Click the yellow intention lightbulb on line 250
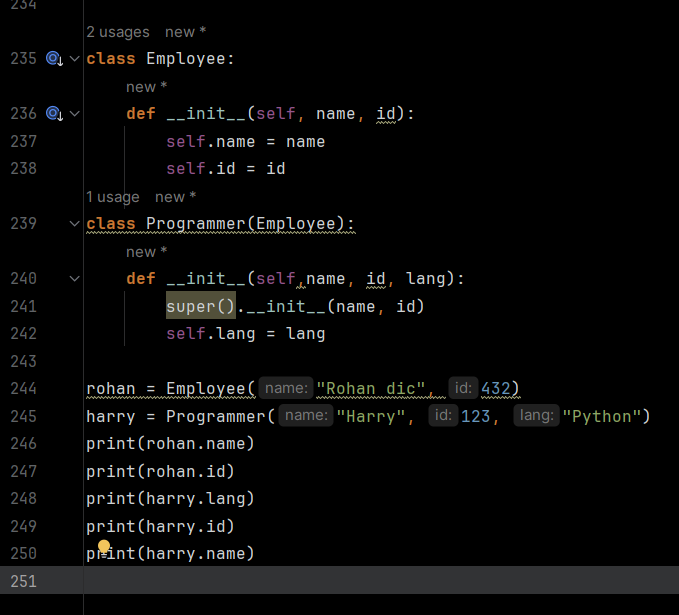This screenshot has height=615, width=679. tap(104, 547)
